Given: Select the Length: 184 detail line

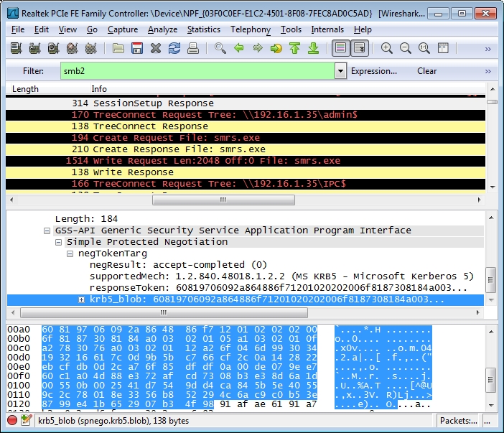Looking at the screenshot, I should (x=86, y=219).
